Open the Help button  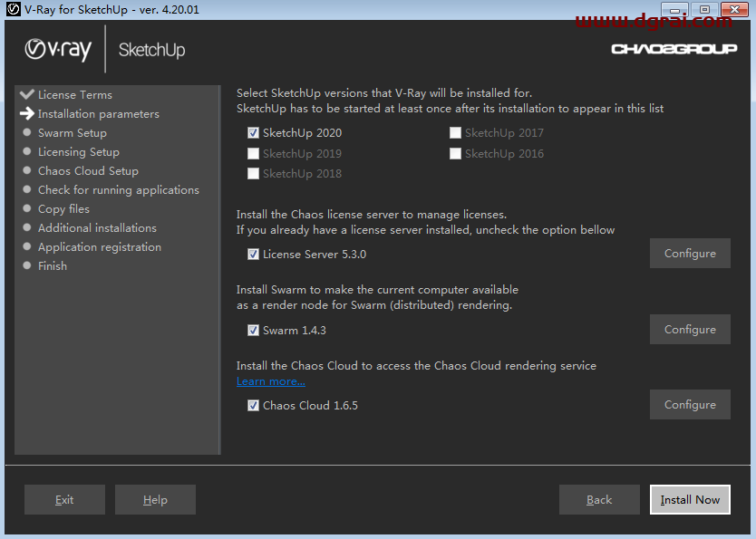[x=155, y=500]
